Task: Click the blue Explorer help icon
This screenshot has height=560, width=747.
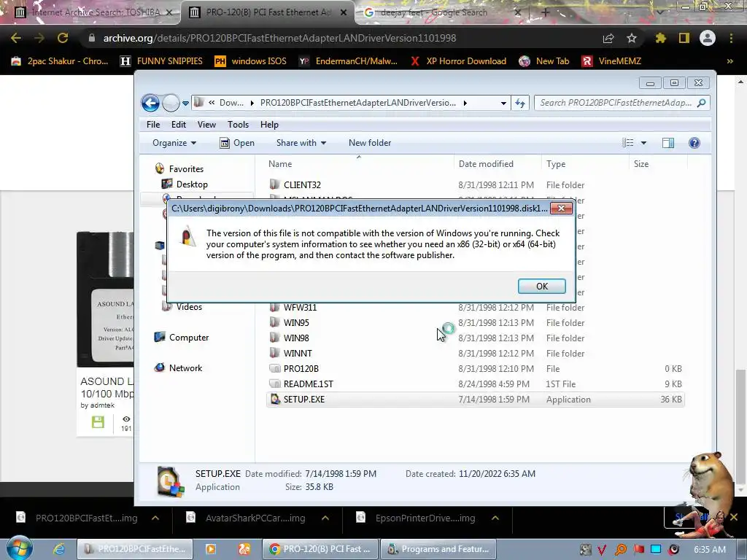Action: coord(694,143)
